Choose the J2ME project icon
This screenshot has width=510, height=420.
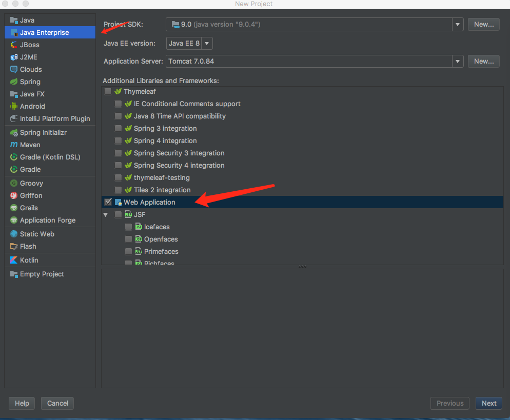[x=14, y=57]
